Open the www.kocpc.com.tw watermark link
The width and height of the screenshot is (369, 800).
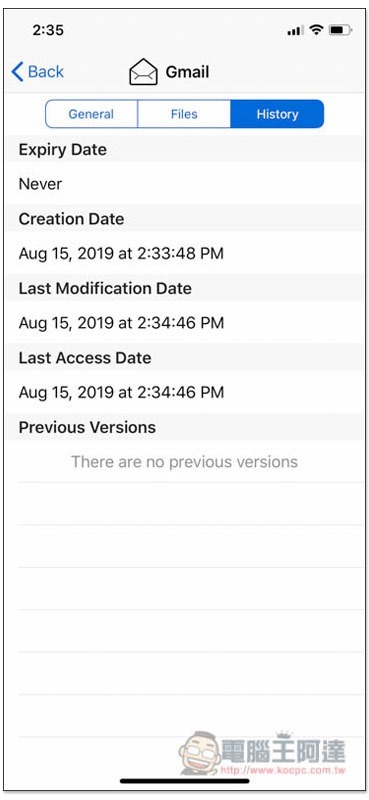(284, 769)
